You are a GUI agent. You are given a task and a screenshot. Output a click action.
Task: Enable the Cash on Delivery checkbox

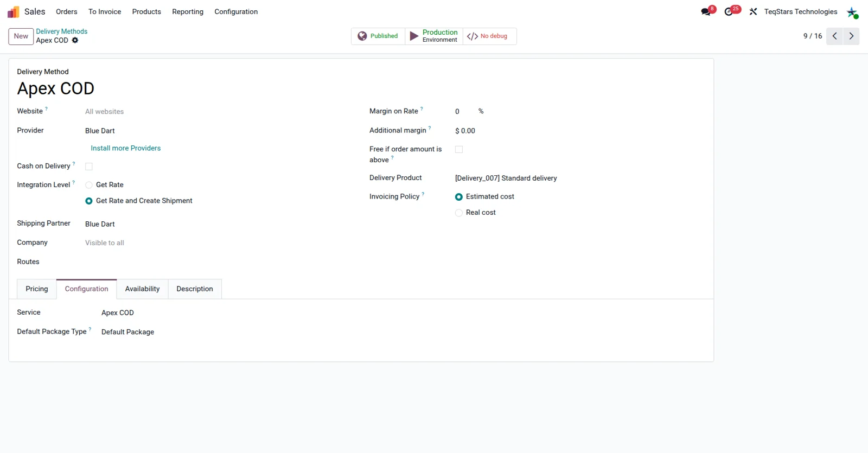click(x=89, y=167)
